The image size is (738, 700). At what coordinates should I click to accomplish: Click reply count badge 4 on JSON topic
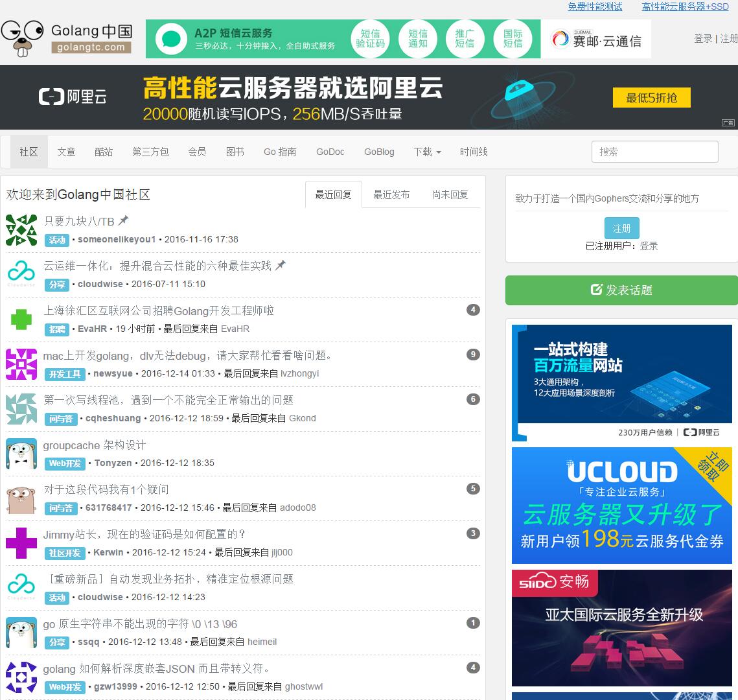pyautogui.click(x=473, y=668)
